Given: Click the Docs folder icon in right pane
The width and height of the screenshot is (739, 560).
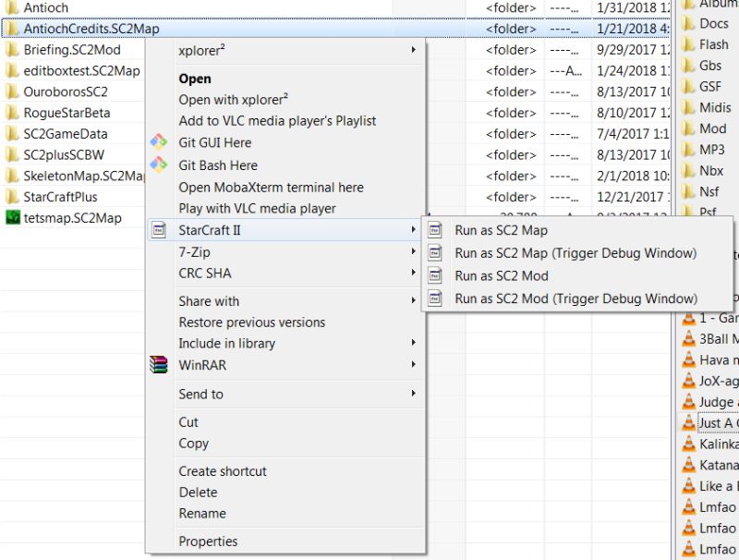Looking at the screenshot, I should click(x=689, y=24).
